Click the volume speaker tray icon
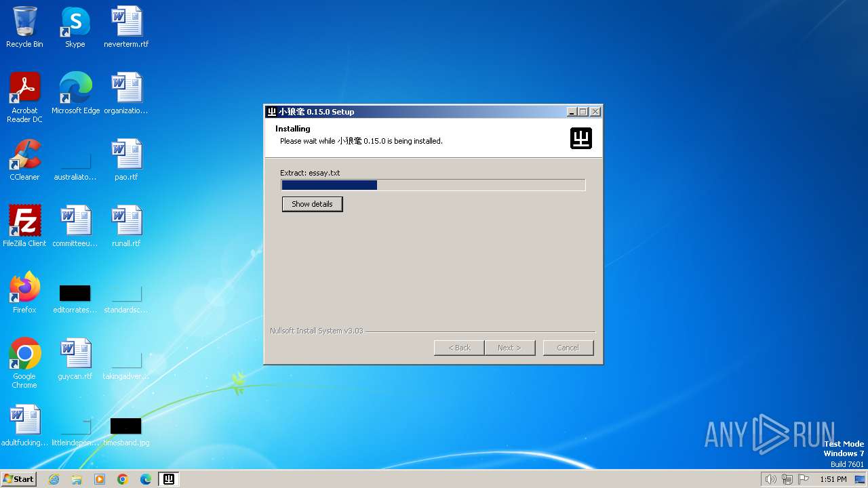 (770, 479)
